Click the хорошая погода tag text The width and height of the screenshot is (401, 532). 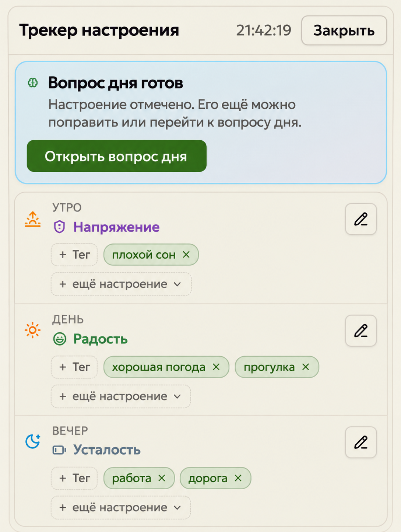pyautogui.click(x=159, y=367)
